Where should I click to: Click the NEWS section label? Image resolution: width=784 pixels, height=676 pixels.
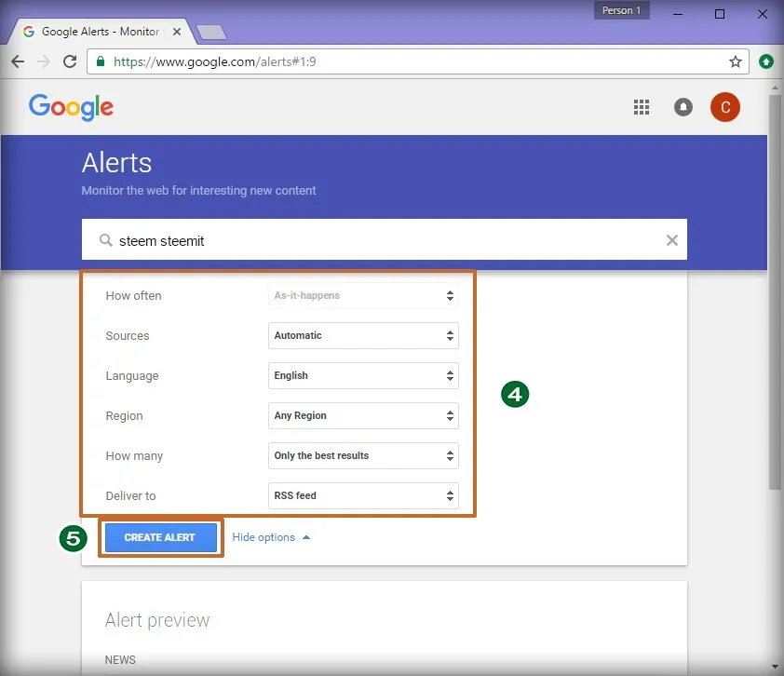click(x=120, y=660)
